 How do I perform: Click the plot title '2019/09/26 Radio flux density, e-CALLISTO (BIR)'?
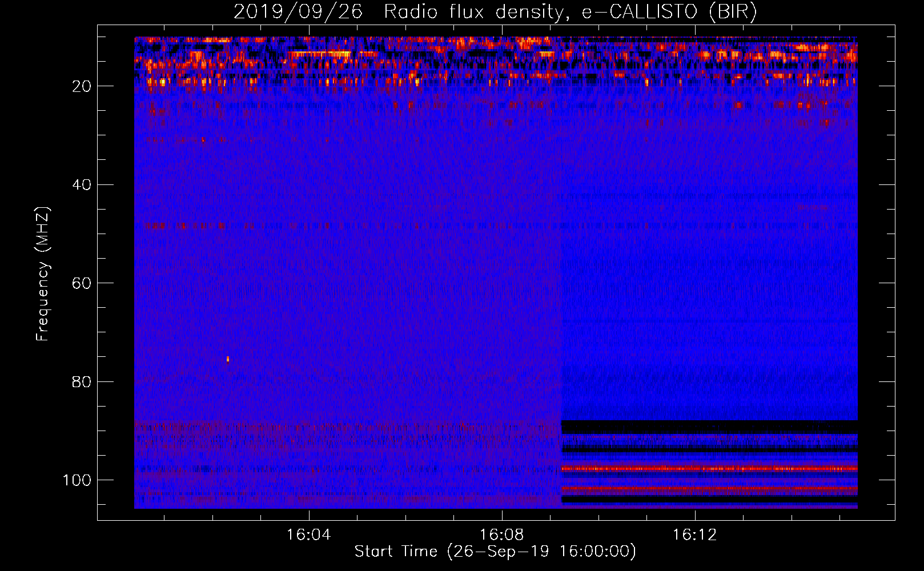click(495, 12)
